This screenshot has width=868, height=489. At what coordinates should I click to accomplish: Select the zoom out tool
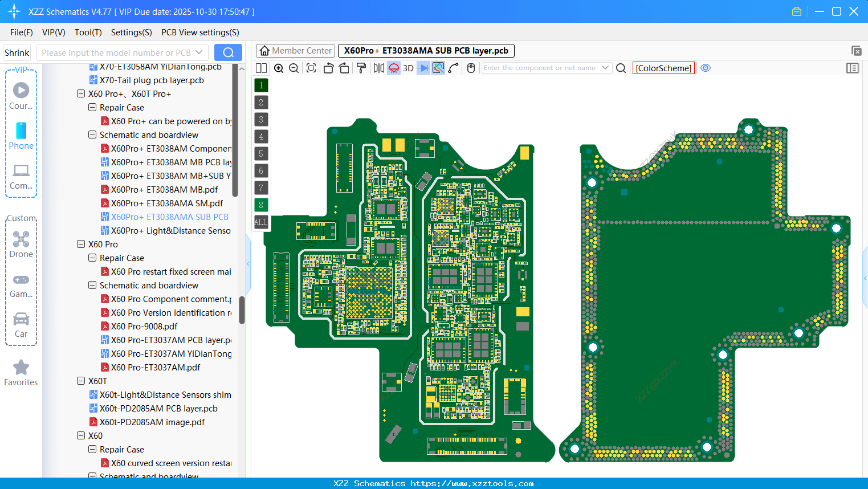(x=293, y=68)
